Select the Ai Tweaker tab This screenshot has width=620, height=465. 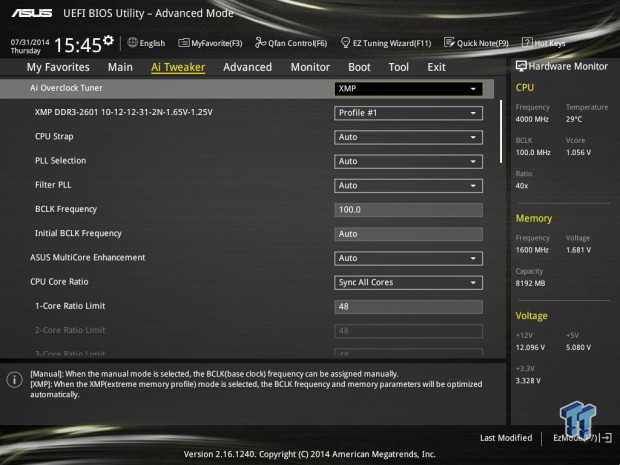(x=178, y=67)
